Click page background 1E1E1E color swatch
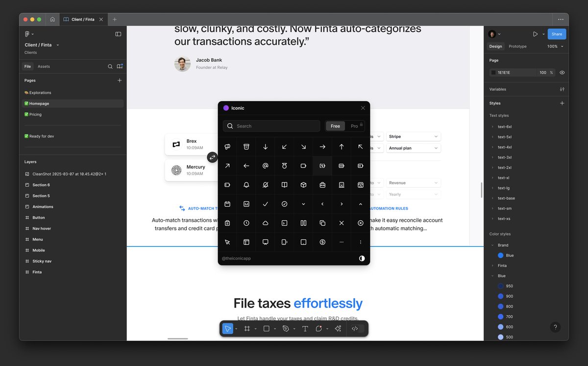Image resolution: width=588 pixels, height=366 pixels. pos(493,73)
